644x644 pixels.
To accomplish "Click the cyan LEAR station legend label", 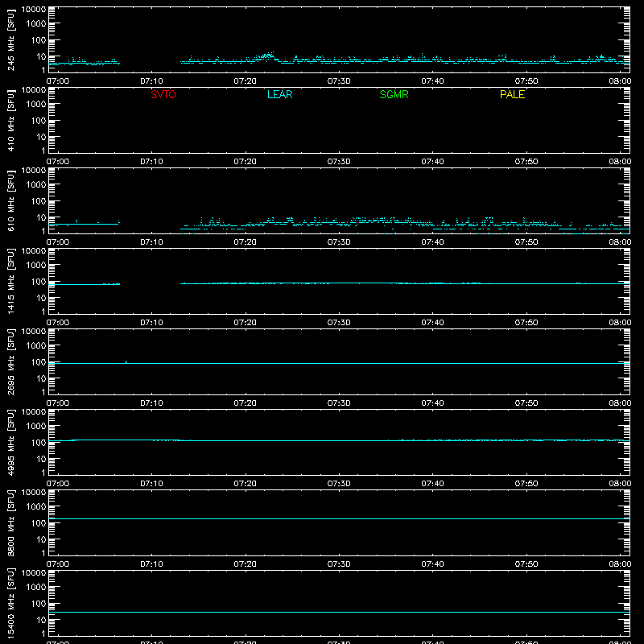I will 279,94.
